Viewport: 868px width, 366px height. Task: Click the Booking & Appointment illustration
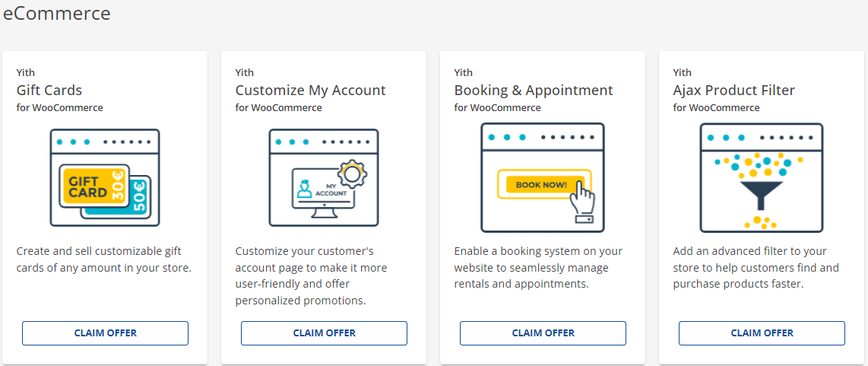542,177
